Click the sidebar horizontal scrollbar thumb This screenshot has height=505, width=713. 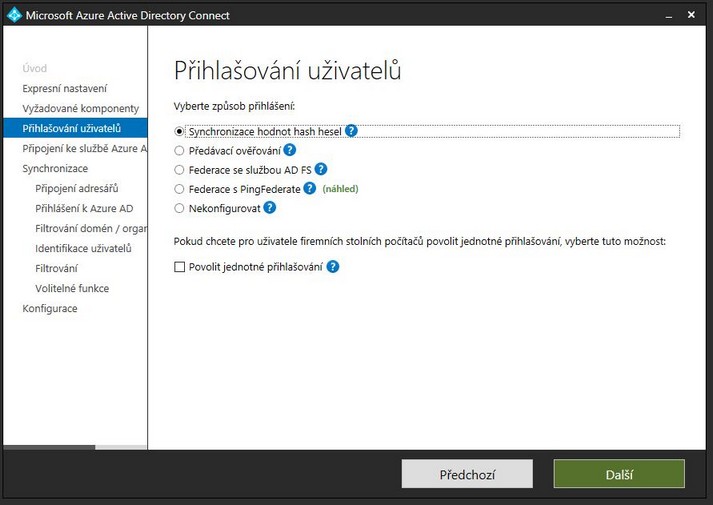[x=49, y=448]
